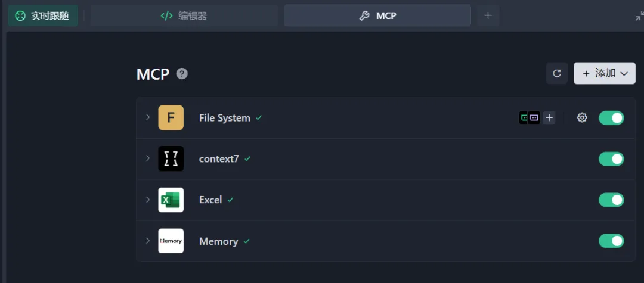Expand the Memory server row
The width and height of the screenshot is (644, 283).
(148, 241)
